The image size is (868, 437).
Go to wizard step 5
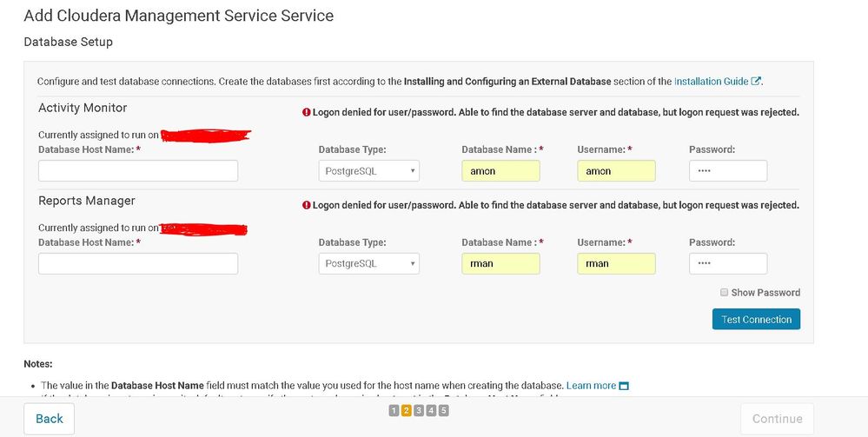[x=444, y=410]
